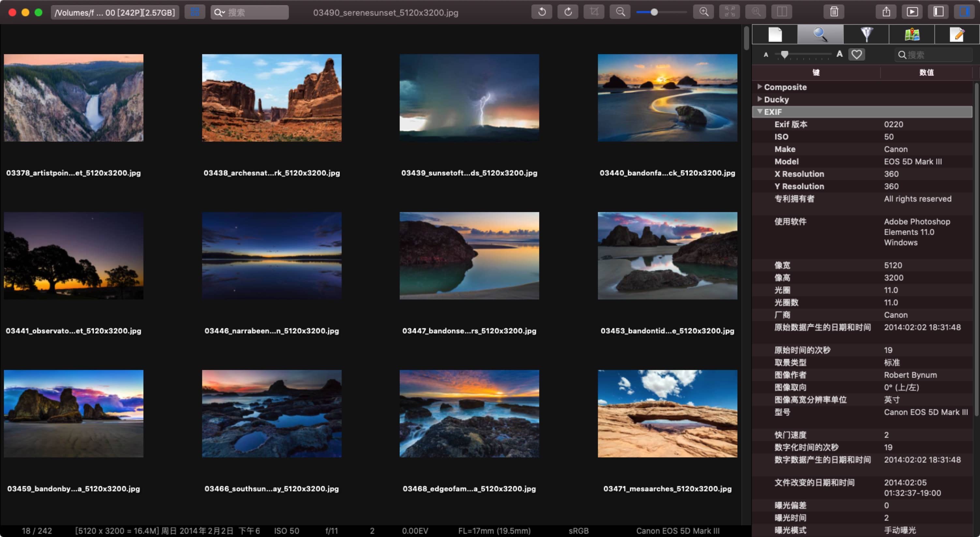
Task: Focus the toolbar search field
Action: point(250,12)
